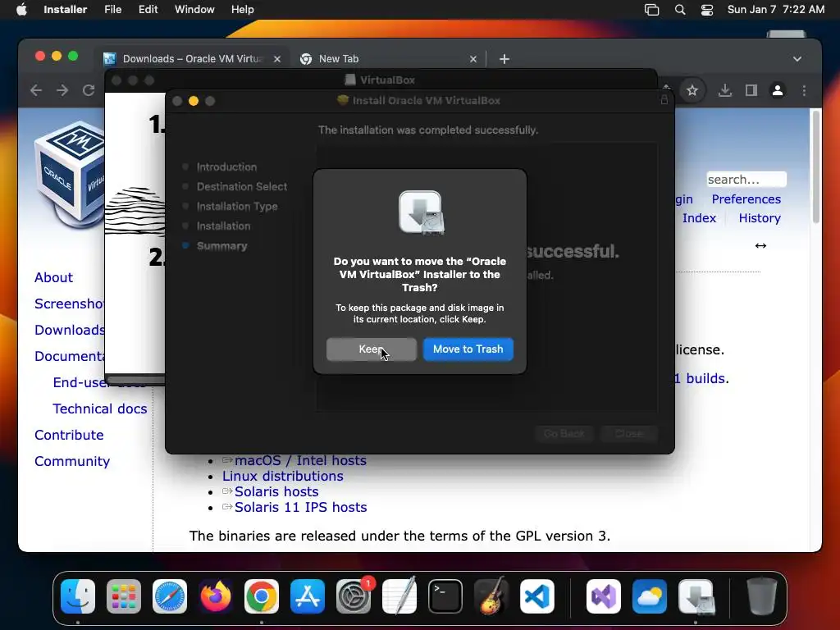Open the Weather-like cloud app in Dock
Viewport: 840px width, 630px height.
[650, 596]
